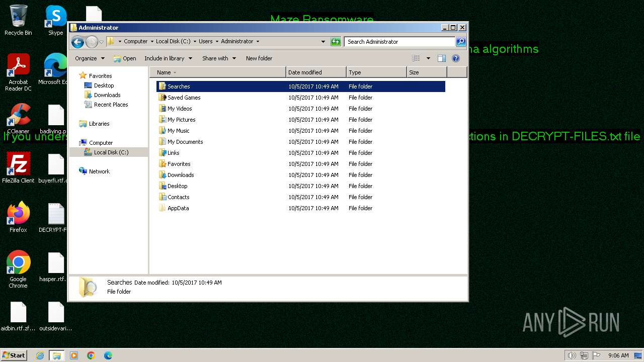This screenshot has width=644, height=362.
Task: Open the recent pages dropdown arrow
Action: [x=101, y=42]
